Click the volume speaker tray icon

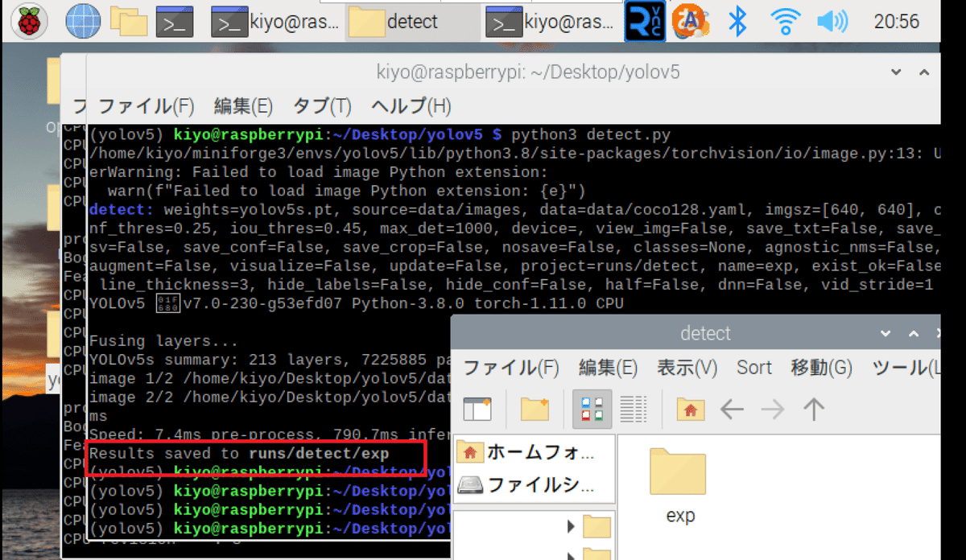coord(833,21)
